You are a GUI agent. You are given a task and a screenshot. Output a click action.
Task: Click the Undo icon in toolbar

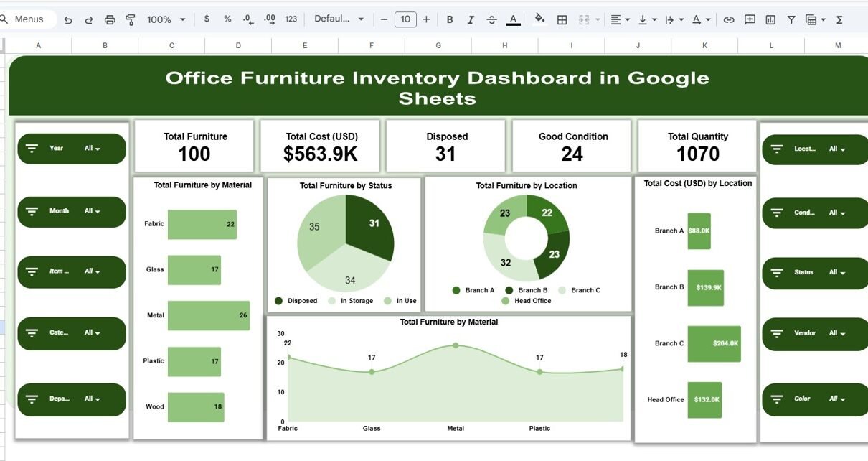pos(68,19)
